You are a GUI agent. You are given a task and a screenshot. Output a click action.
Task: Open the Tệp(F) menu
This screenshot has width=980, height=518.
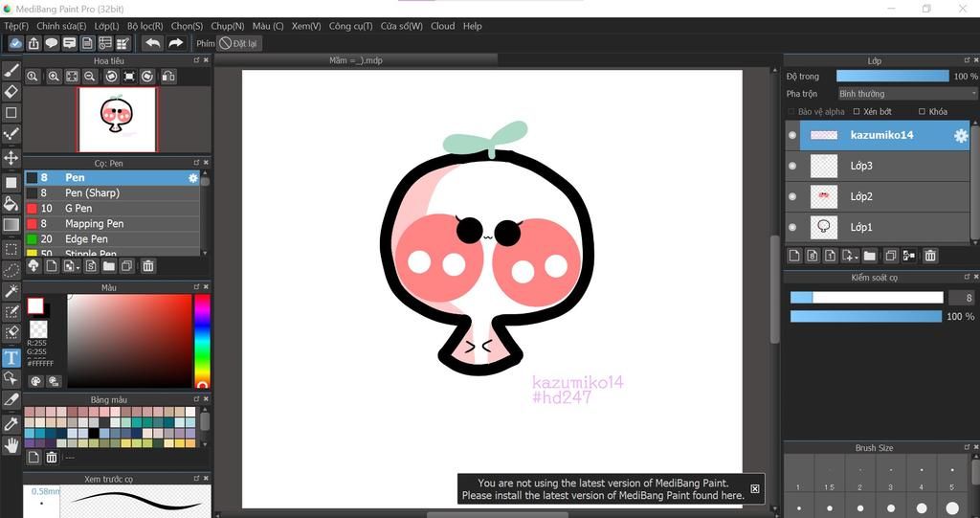pyautogui.click(x=16, y=26)
